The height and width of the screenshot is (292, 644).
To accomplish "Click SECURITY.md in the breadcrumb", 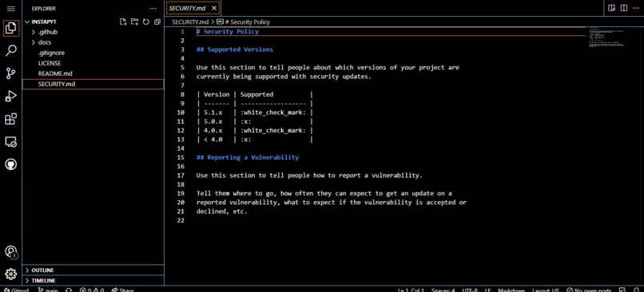I will 190,22.
